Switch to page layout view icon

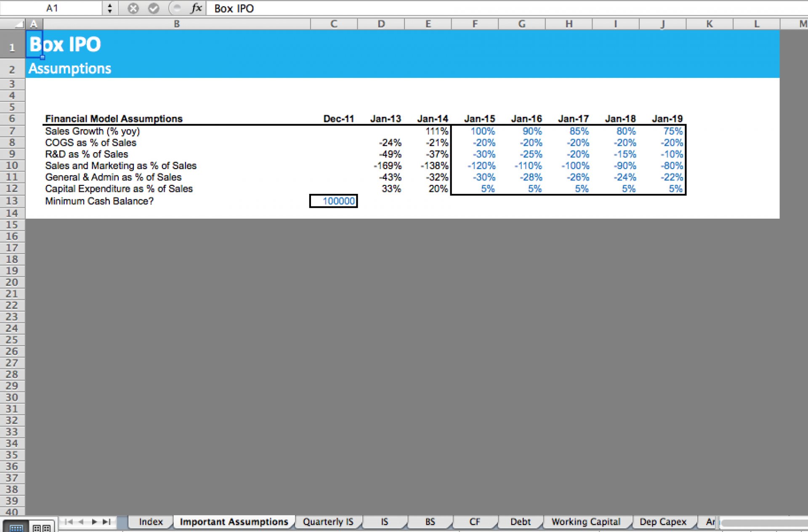pos(42,527)
